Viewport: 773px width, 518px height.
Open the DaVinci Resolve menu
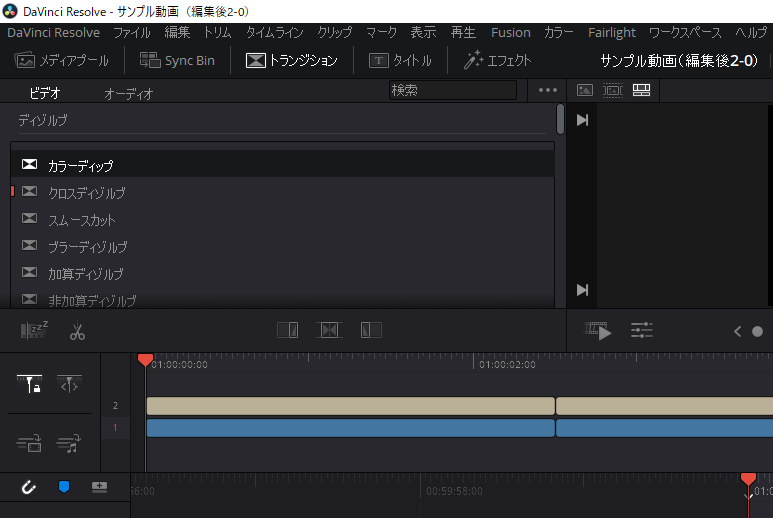[53, 33]
